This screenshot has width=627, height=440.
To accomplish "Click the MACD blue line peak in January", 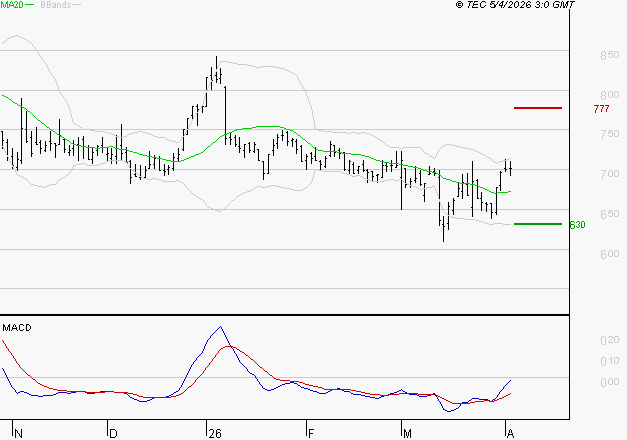I will tap(220, 327).
